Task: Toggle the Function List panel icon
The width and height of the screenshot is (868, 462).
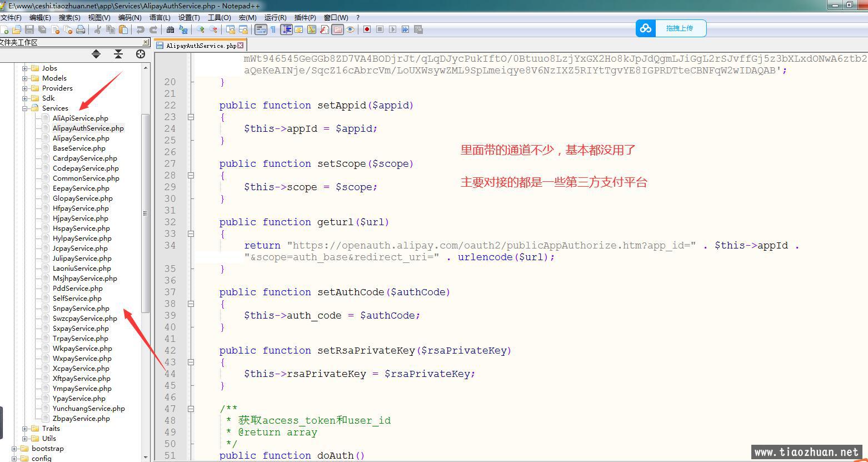Action: tap(325, 29)
